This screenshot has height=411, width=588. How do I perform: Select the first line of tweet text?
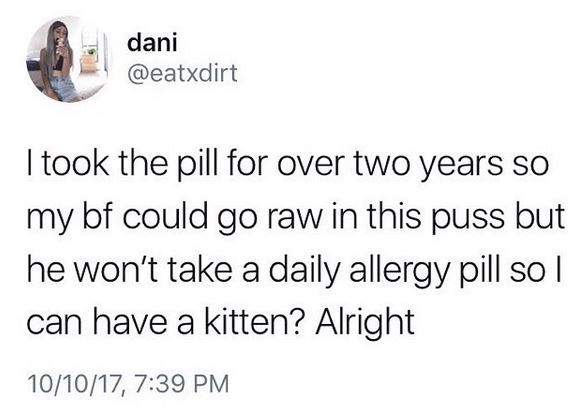pyautogui.click(x=288, y=165)
